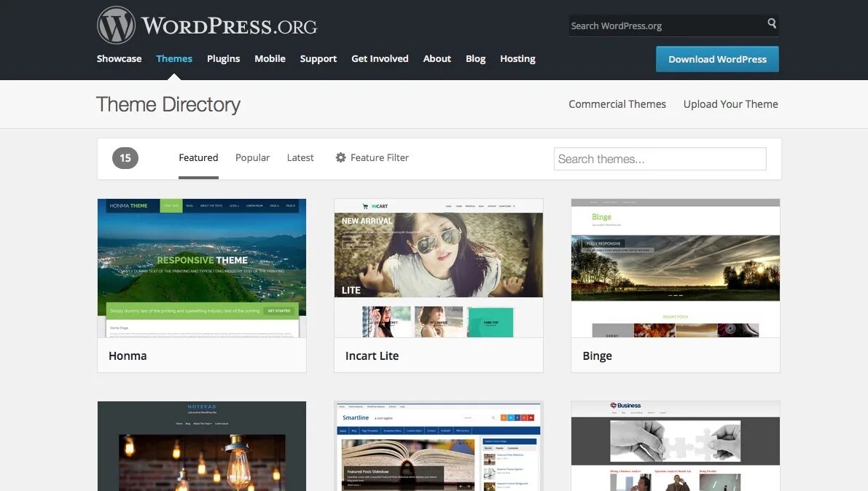
Task: Open the Commercial Themes link
Action: 617,104
